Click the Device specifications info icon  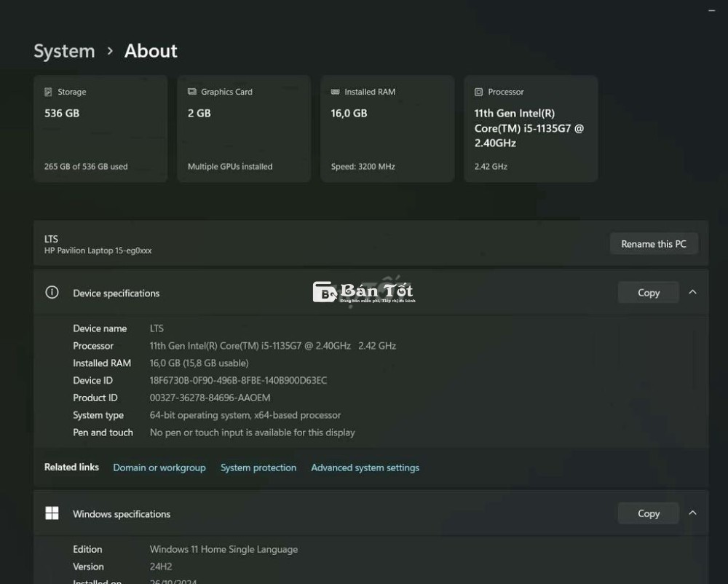pos(52,293)
